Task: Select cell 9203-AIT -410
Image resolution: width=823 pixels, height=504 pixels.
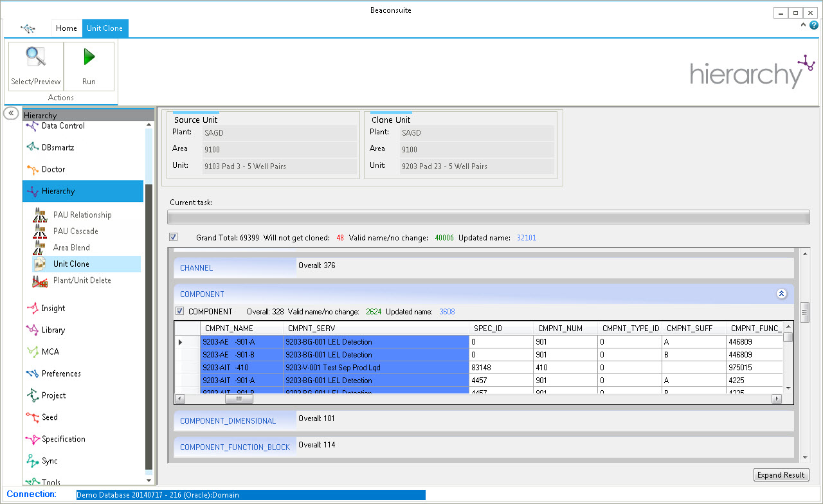Action: click(242, 368)
